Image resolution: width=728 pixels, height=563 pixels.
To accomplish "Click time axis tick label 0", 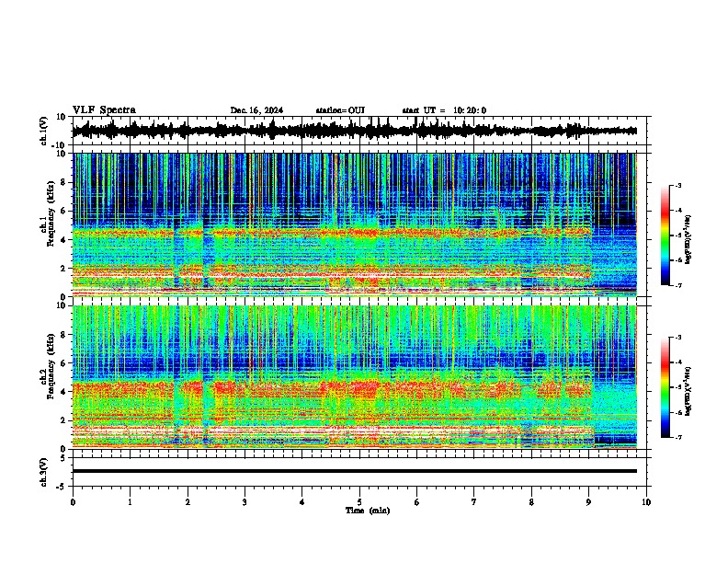I will [73, 502].
